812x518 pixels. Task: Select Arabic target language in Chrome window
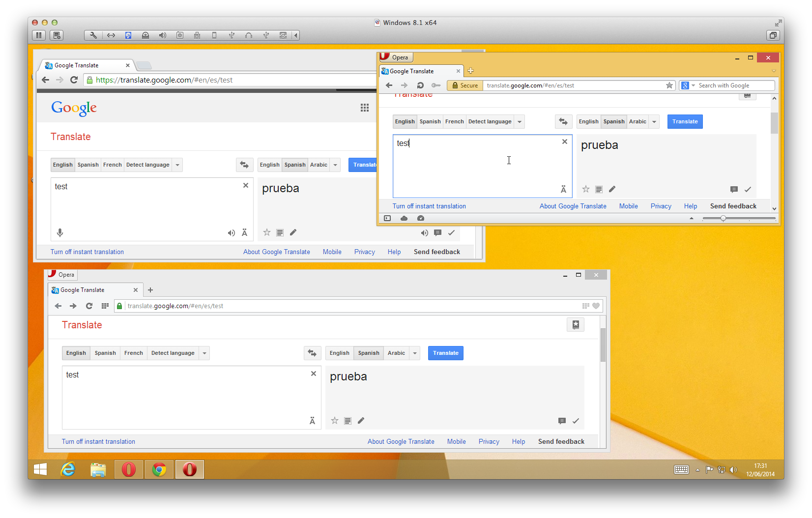pyautogui.click(x=319, y=165)
